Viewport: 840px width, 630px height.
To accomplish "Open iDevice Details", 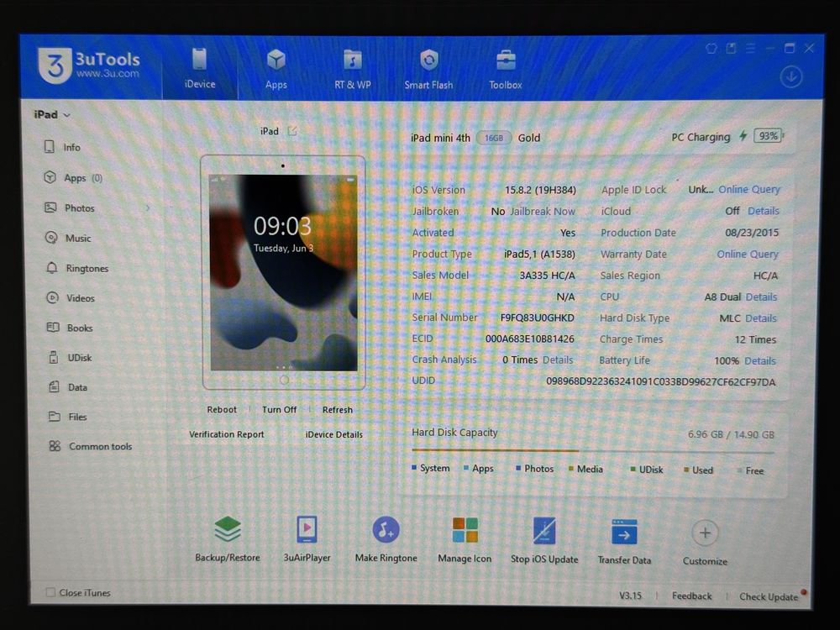I will 333,434.
